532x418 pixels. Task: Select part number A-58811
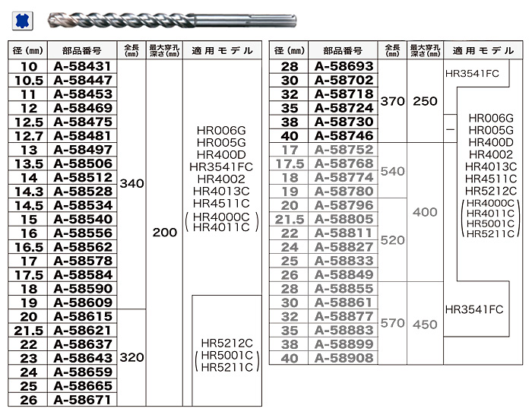[x=344, y=233]
